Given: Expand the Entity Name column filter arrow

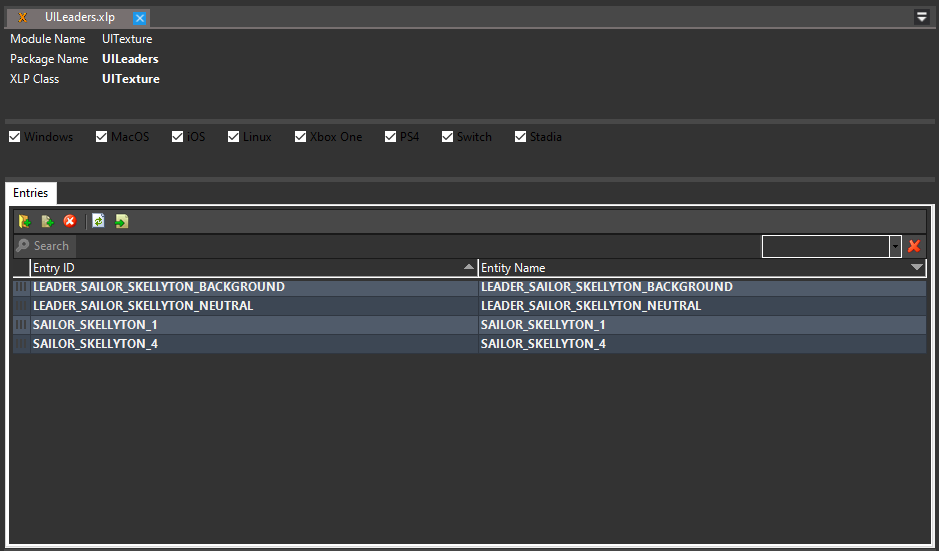Looking at the screenshot, I should 917,268.
